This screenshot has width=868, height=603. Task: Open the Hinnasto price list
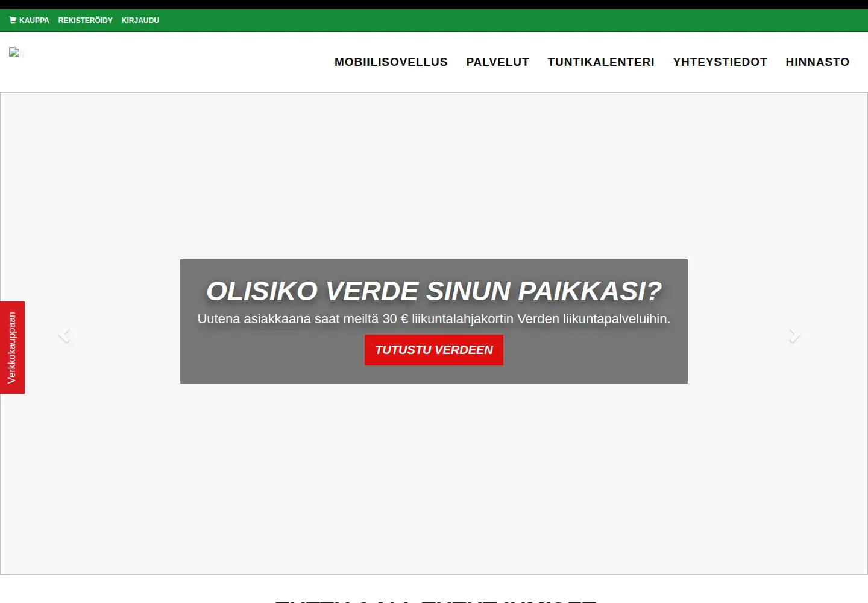(817, 62)
